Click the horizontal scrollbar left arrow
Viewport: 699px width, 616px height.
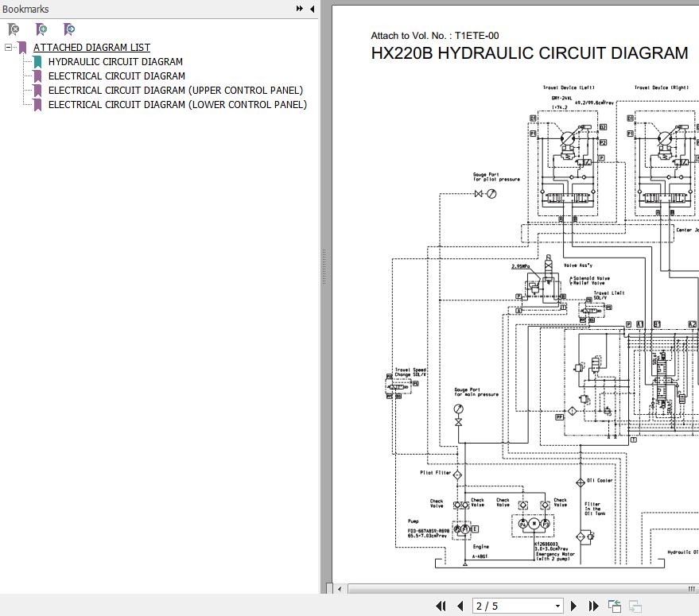(340, 589)
